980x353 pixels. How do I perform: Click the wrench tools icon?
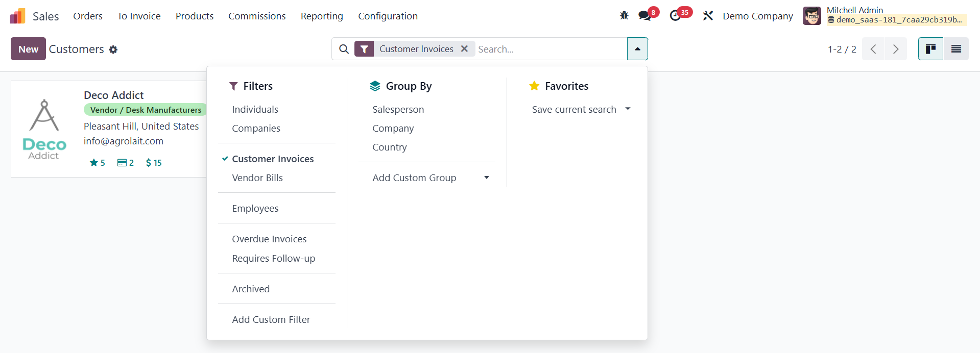[708, 16]
